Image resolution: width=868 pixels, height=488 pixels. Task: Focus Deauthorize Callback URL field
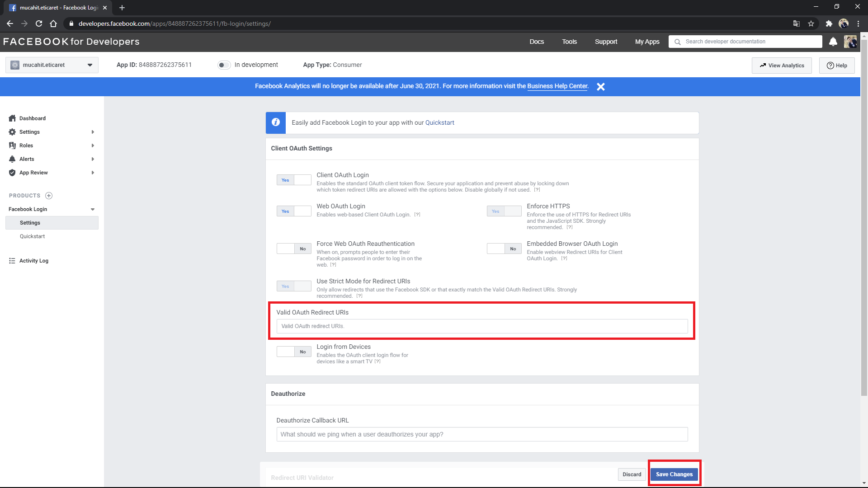tap(482, 434)
